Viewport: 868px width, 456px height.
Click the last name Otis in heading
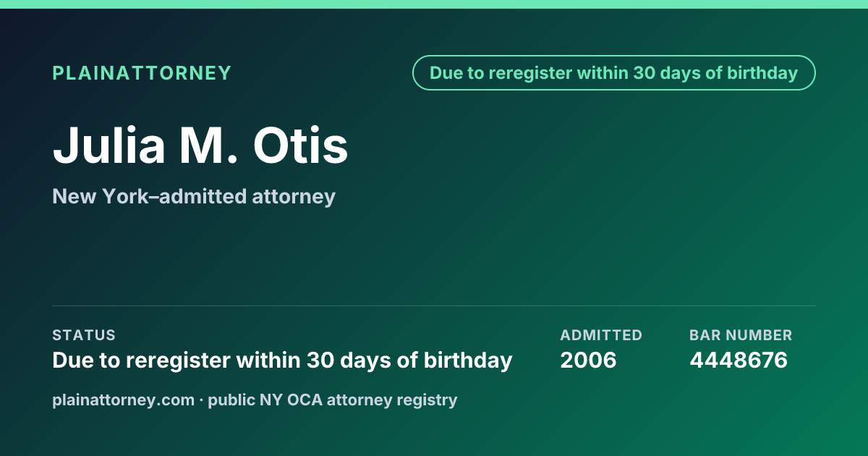(300, 145)
